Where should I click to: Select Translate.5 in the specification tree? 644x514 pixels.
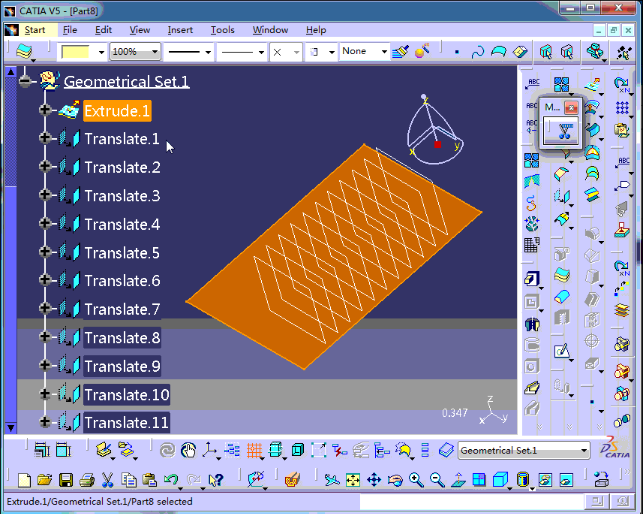(122, 253)
